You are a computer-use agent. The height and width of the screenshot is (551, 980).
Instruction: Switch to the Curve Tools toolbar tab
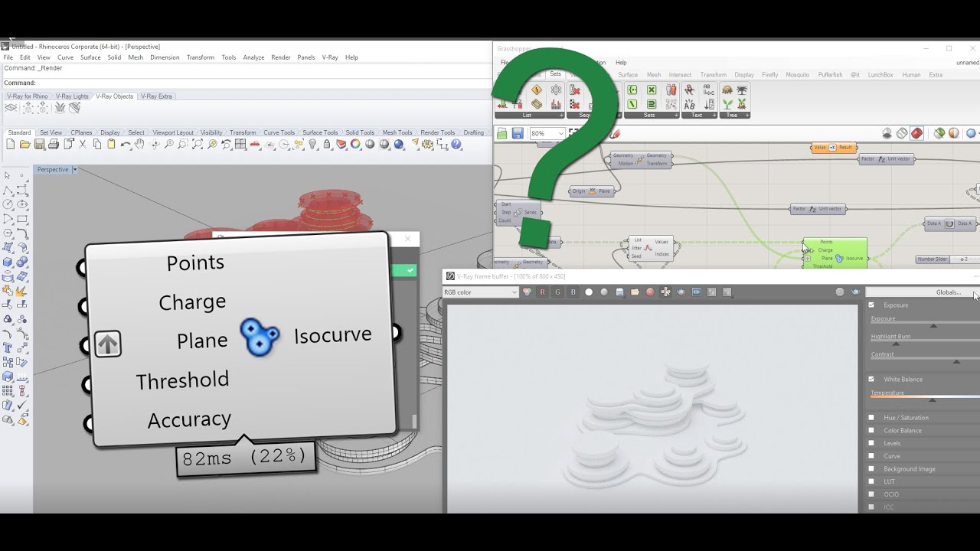pyautogui.click(x=279, y=132)
